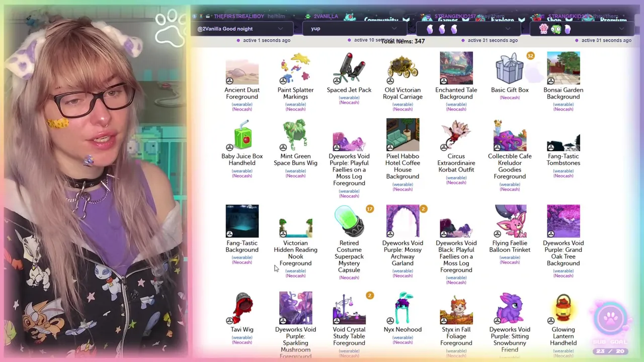Click the '(wearable)' label under Tavi Wig
The image size is (644, 362).
point(242,337)
